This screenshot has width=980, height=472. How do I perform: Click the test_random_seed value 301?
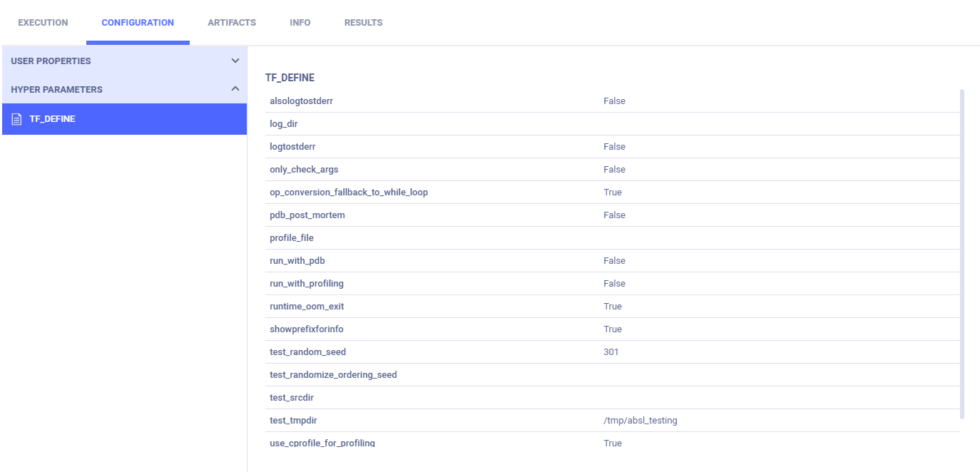611,352
